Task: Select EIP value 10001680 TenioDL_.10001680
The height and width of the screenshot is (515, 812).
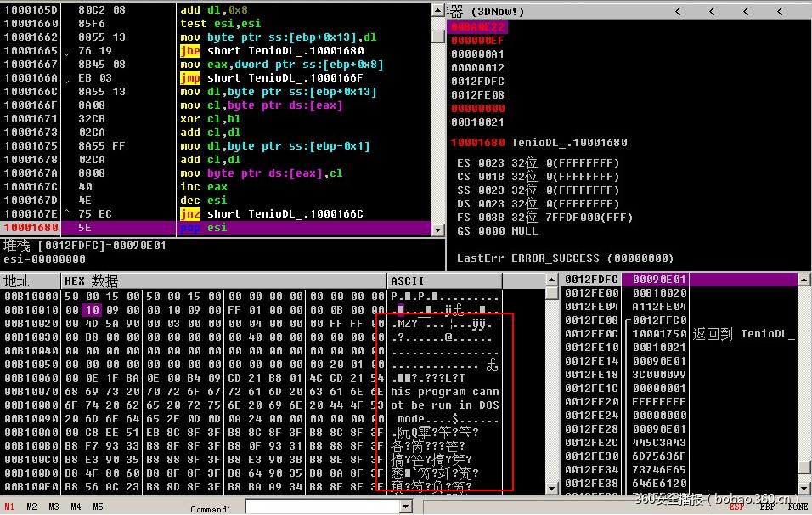Action: pos(539,143)
